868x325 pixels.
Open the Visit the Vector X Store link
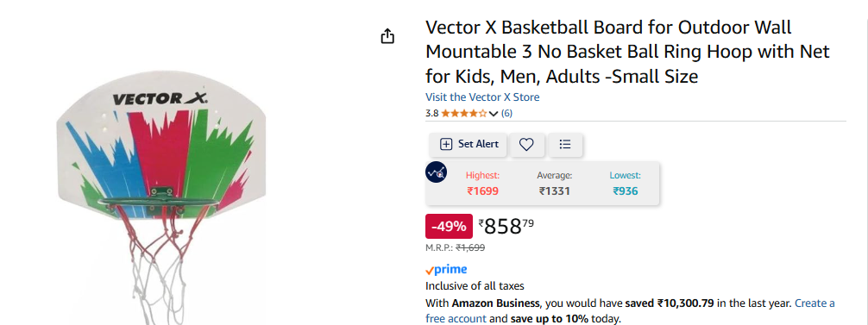tap(482, 97)
